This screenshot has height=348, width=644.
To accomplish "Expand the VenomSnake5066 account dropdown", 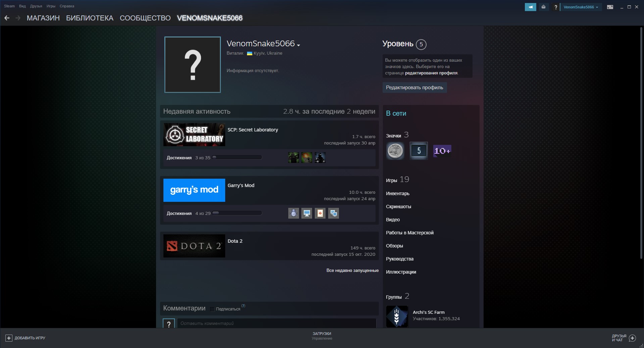I will 581,7.
